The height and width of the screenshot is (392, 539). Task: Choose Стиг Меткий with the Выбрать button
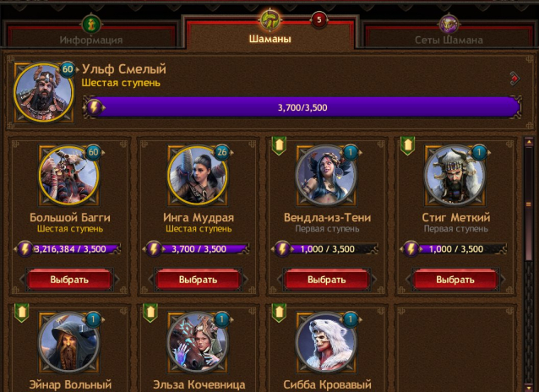(455, 279)
